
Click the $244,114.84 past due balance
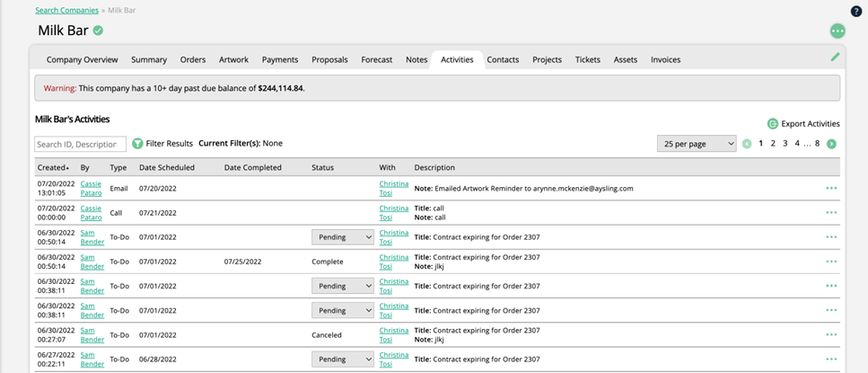pyautogui.click(x=281, y=88)
